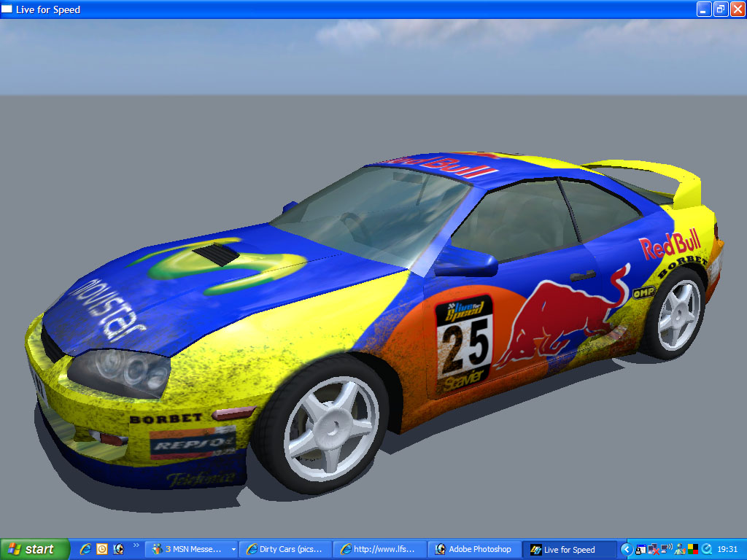This screenshot has width=747, height=560.
Task: Switch to Adobe Photoshop from taskbar
Action: [x=474, y=549]
